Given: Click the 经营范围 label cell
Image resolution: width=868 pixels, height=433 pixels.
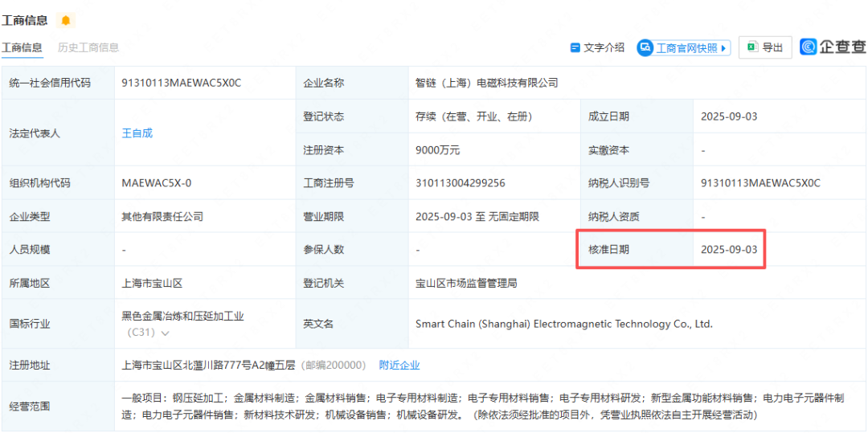Looking at the screenshot, I should (x=58, y=406).
